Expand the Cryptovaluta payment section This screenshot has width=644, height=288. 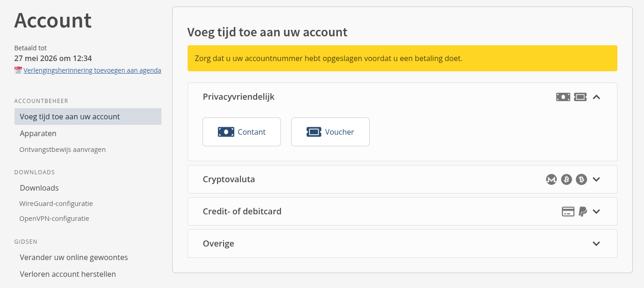click(596, 179)
